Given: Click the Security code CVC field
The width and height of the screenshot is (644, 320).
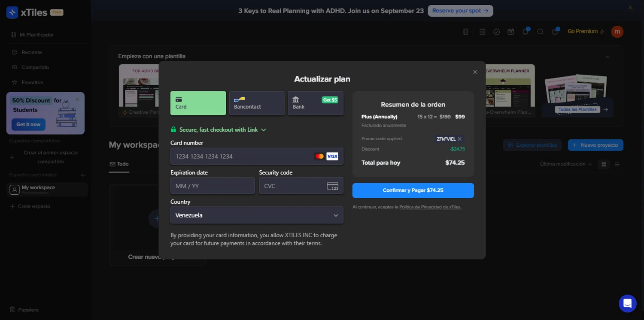Looking at the screenshot, I should pos(301,186).
